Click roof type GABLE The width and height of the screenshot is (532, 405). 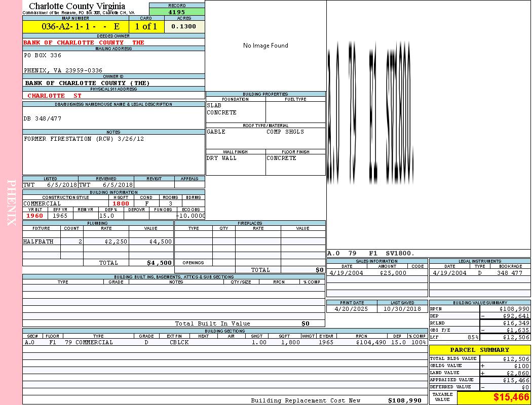[x=216, y=132]
